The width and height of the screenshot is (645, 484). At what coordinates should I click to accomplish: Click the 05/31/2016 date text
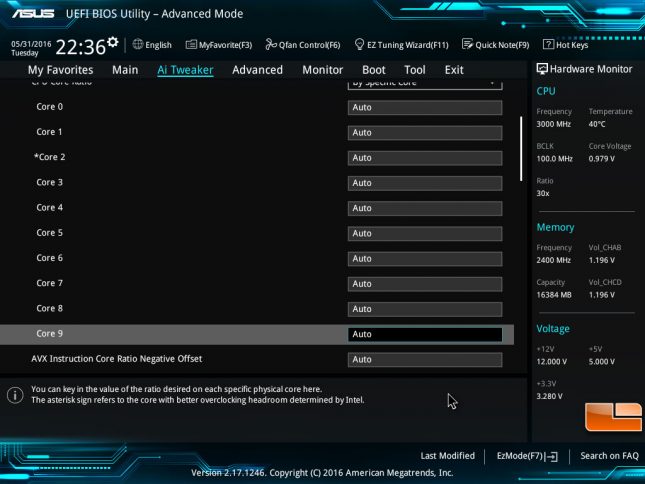pos(31,44)
